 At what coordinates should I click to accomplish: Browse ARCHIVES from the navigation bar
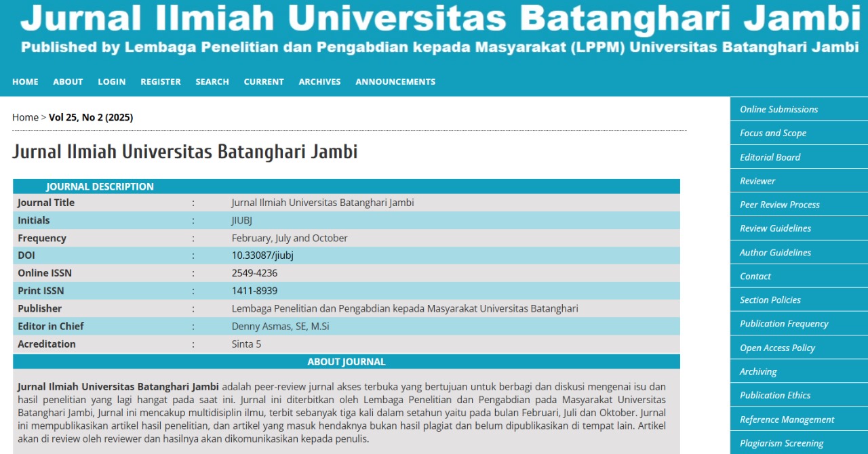[319, 82]
